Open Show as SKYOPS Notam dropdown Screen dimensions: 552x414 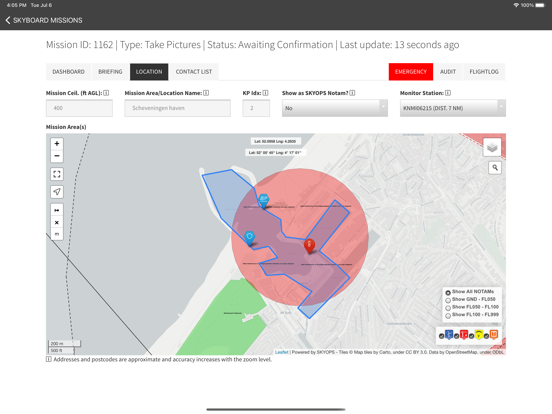pyautogui.click(x=335, y=108)
